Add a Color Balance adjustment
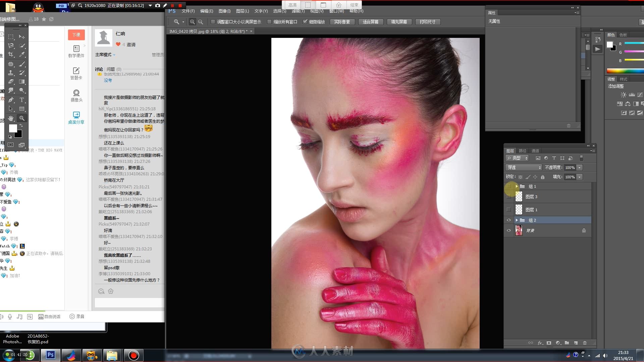The width and height of the screenshot is (644, 362). (x=628, y=104)
